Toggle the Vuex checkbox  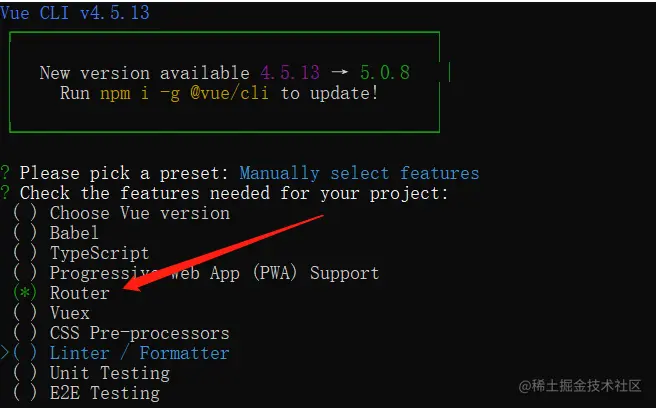tap(25, 313)
